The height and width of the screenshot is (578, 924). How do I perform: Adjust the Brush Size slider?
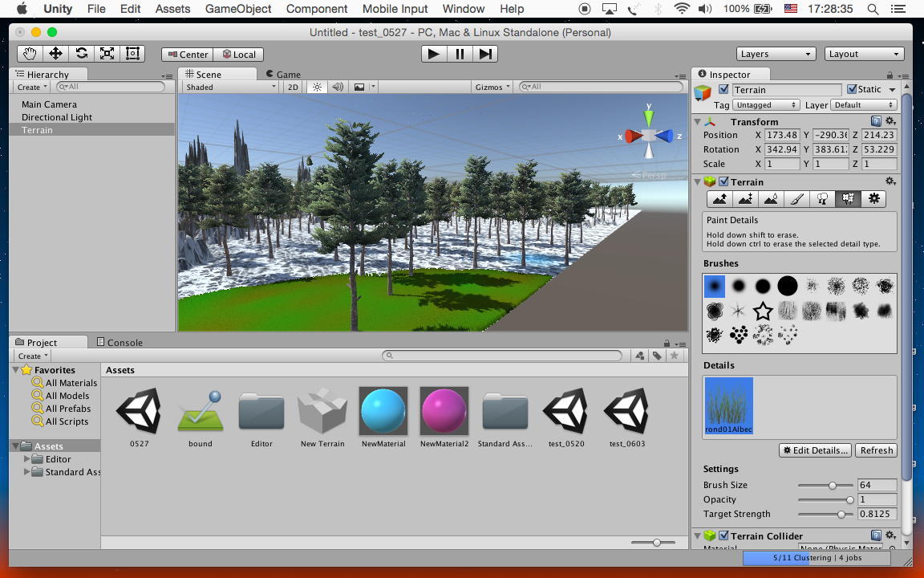coord(833,485)
